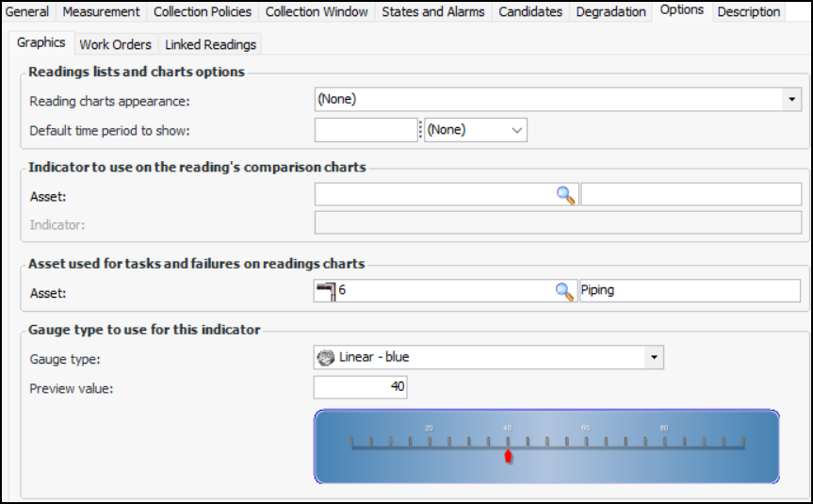This screenshot has width=813, height=504.
Task: Click the Piping description field
Action: point(691,291)
